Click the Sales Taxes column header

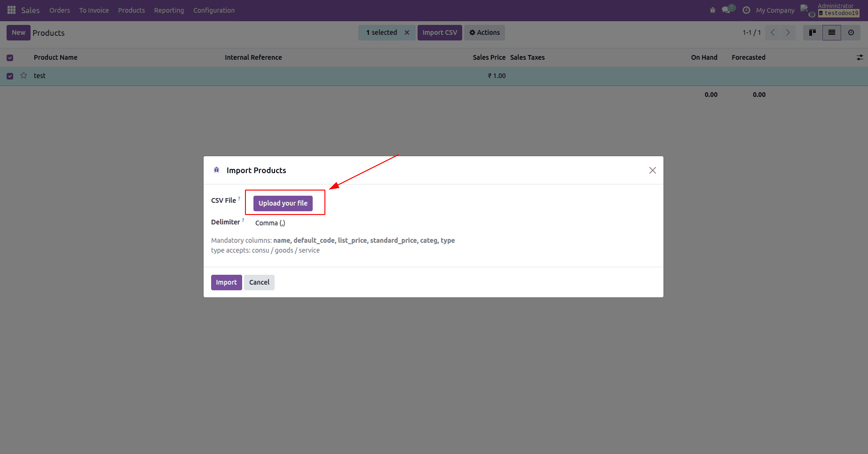[528, 57]
